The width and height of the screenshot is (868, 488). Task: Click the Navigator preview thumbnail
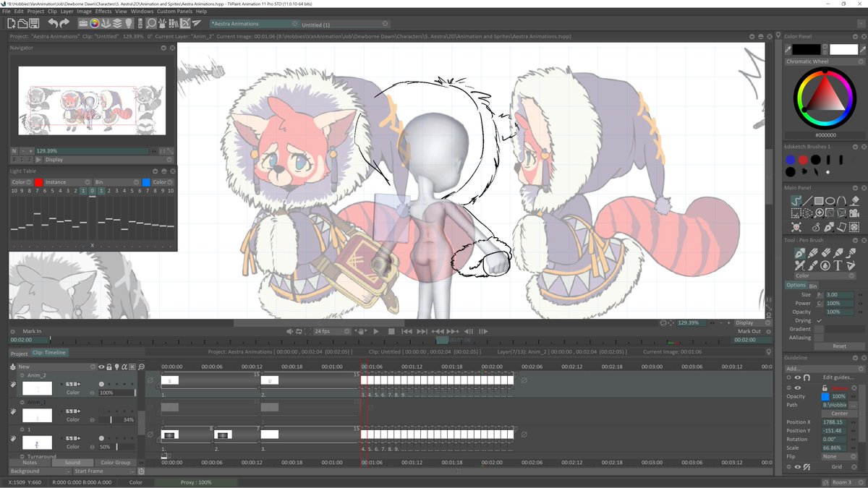(92, 100)
